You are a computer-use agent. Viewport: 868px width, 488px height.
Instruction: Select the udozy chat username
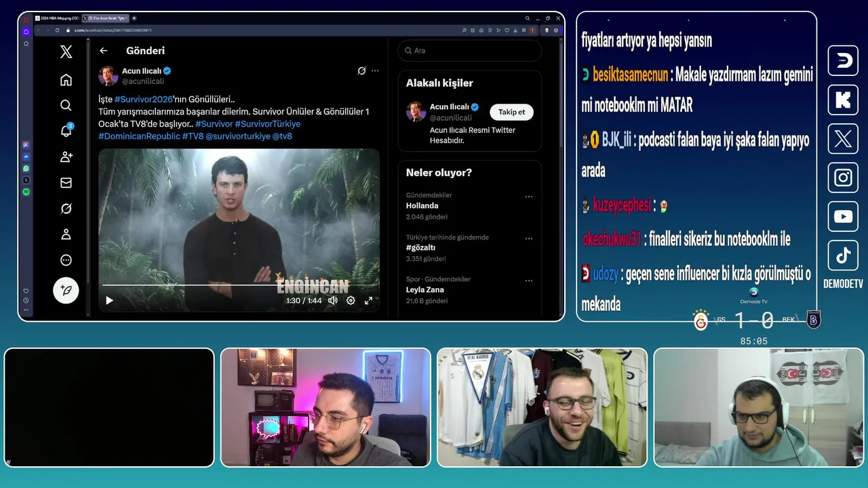point(606,274)
